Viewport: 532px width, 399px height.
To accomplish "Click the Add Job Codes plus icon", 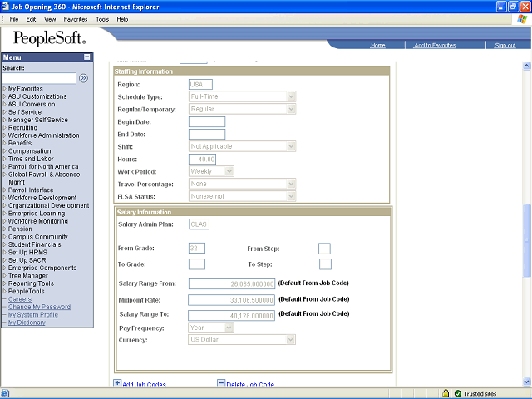I will pos(117,383).
